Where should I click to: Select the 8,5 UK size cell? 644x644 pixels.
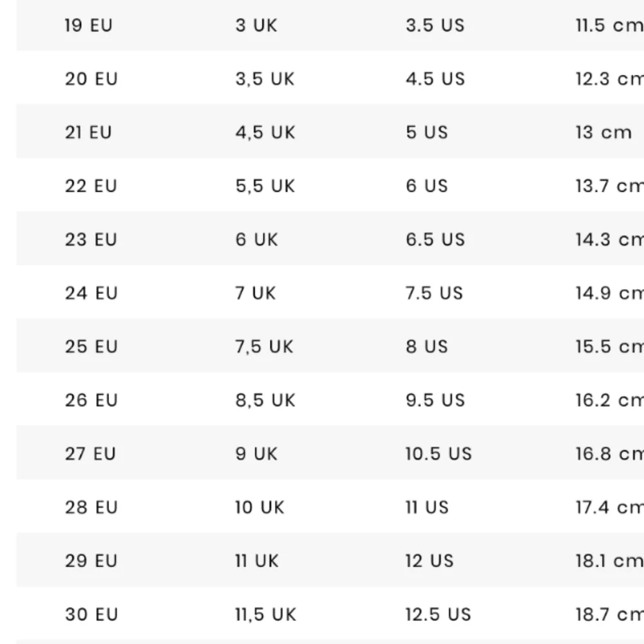pyautogui.click(x=265, y=401)
